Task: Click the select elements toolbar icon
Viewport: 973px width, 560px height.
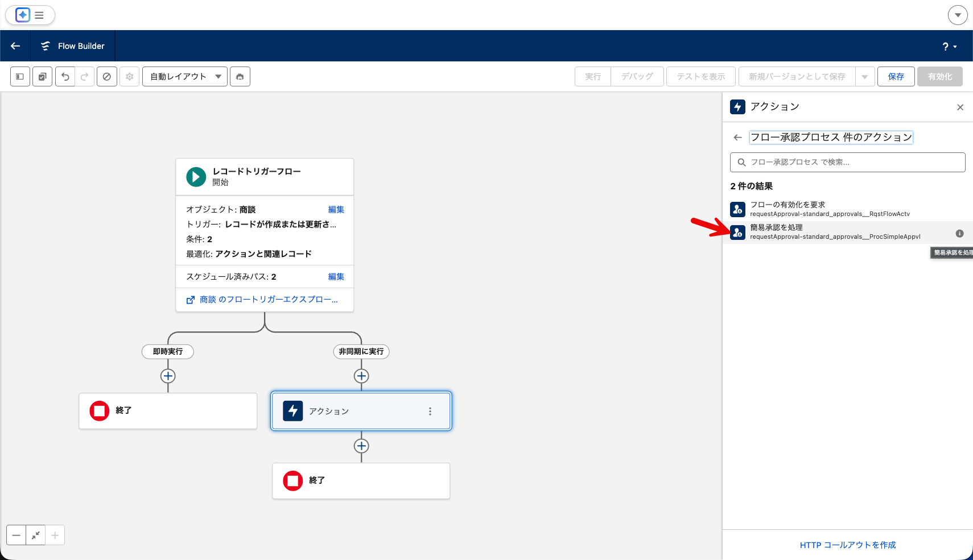Action: [43, 76]
